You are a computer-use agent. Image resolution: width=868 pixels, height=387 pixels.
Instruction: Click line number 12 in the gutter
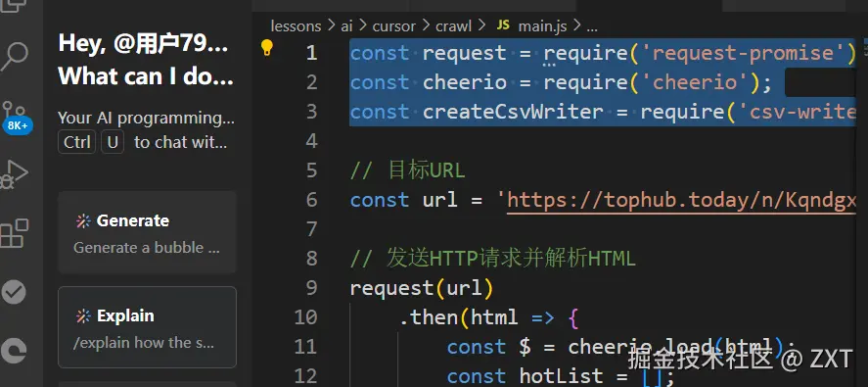[305, 376]
